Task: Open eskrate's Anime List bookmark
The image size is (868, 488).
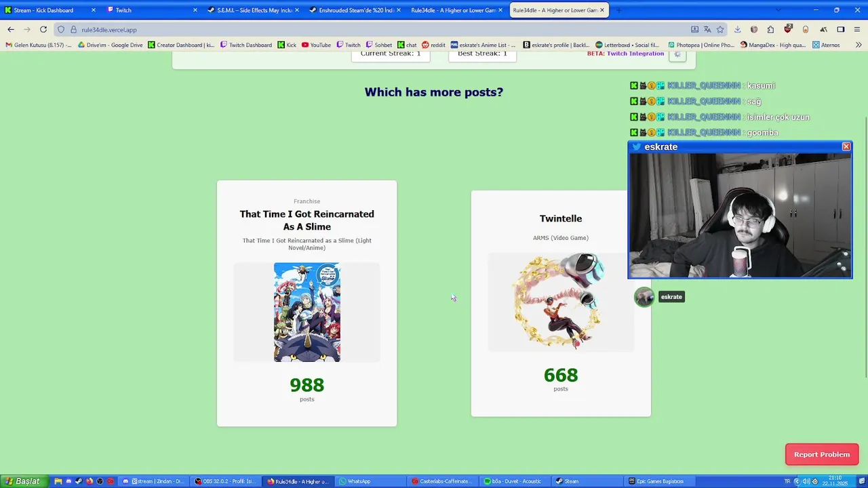Action: point(483,45)
